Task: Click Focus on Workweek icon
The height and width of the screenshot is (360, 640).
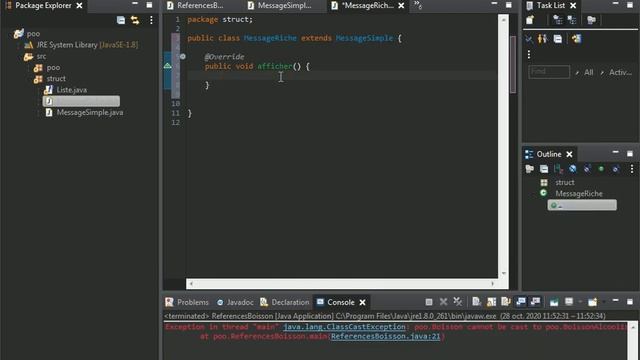Action: point(591,20)
